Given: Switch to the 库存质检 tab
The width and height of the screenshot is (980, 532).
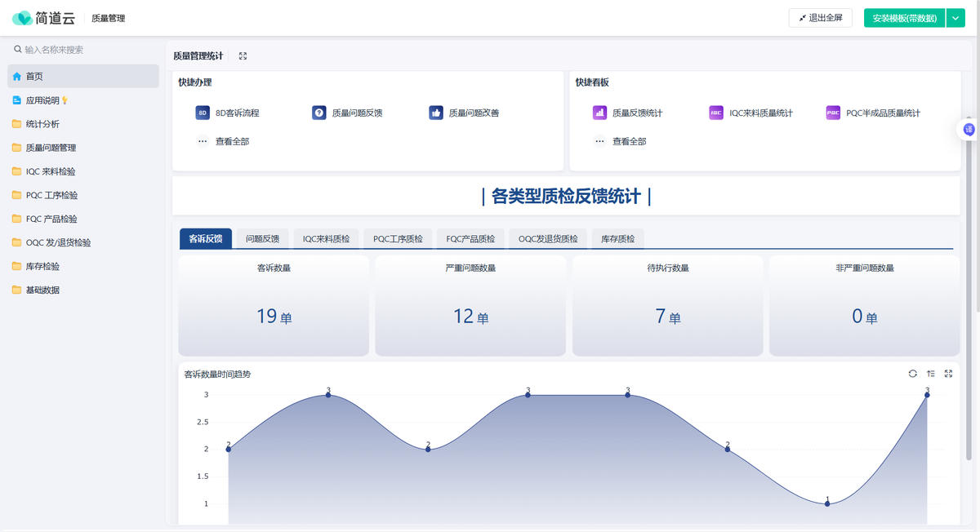Looking at the screenshot, I should pyautogui.click(x=617, y=239).
